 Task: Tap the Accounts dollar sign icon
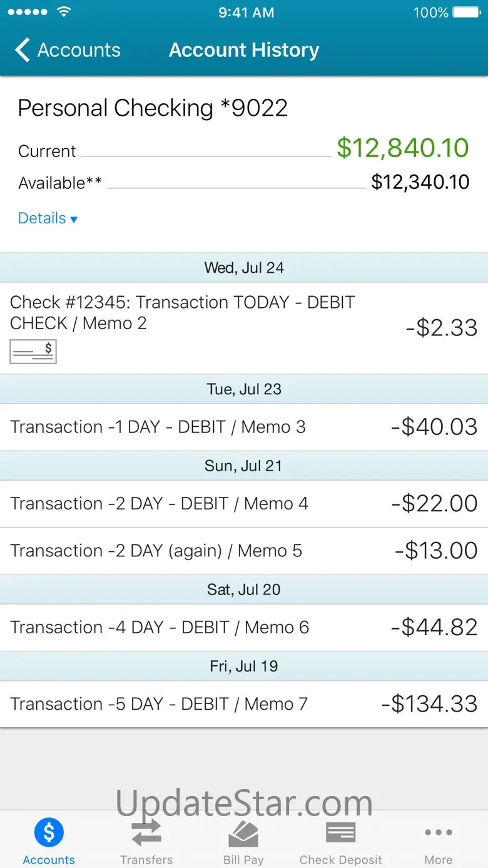click(49, 832)
